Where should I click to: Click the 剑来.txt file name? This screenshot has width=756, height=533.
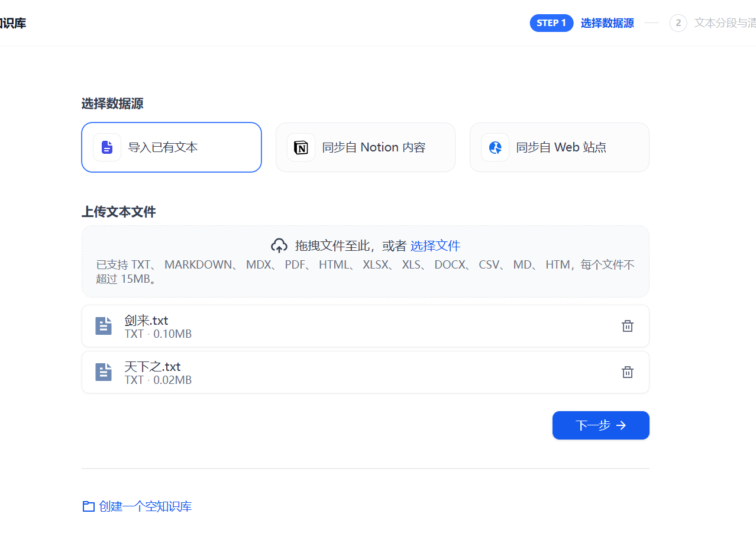(x=147, y=321)
